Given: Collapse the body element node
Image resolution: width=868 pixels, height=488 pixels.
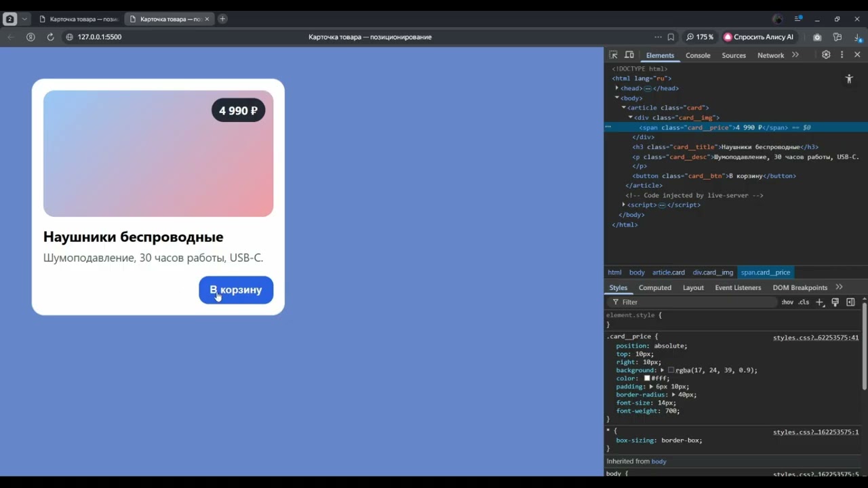Looking at the screenshot, I should [x=617, y=98].
